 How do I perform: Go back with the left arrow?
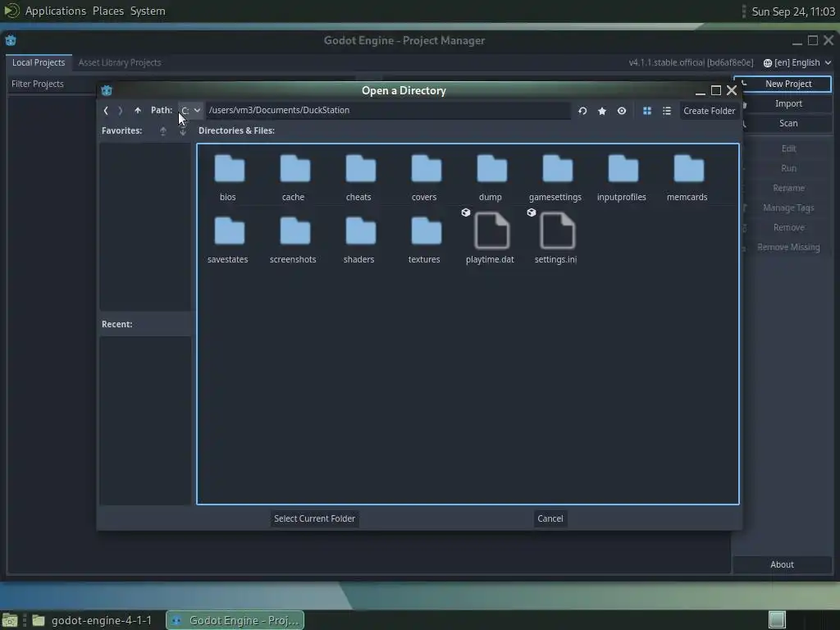[106, 111]
